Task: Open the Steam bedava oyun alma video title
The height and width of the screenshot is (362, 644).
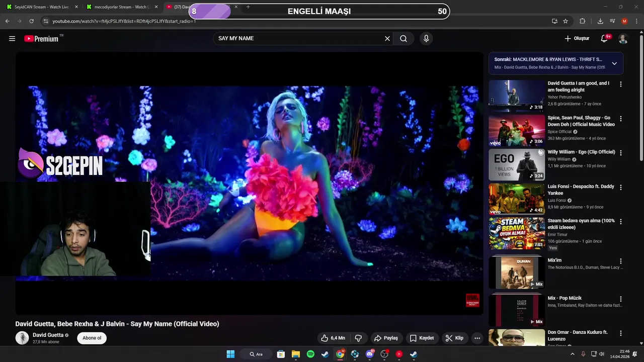Action: 581,224
